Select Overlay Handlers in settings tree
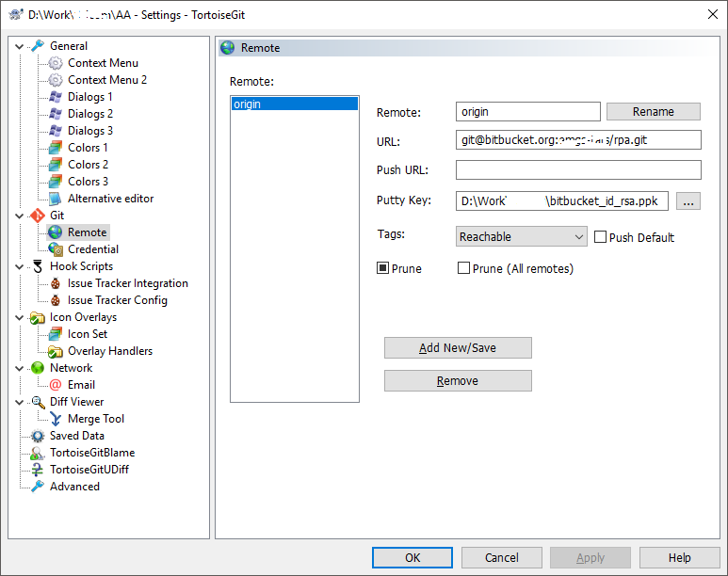 [109, 351]
